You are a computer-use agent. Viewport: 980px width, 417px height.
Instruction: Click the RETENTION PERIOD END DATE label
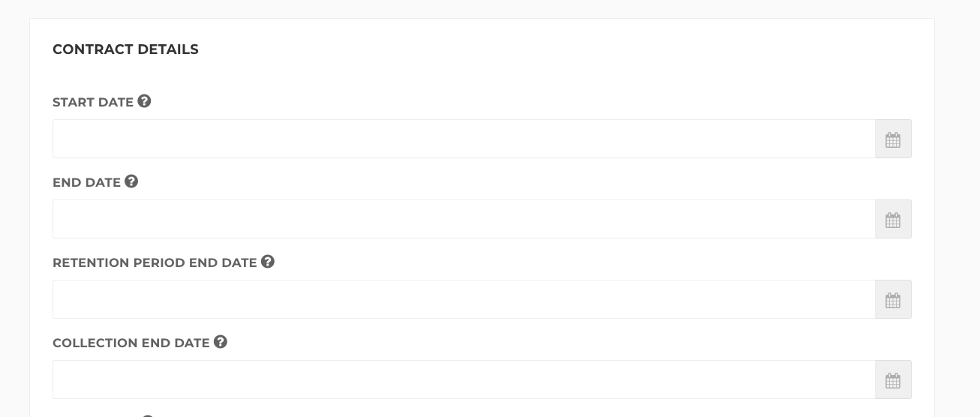coord(155,262)
